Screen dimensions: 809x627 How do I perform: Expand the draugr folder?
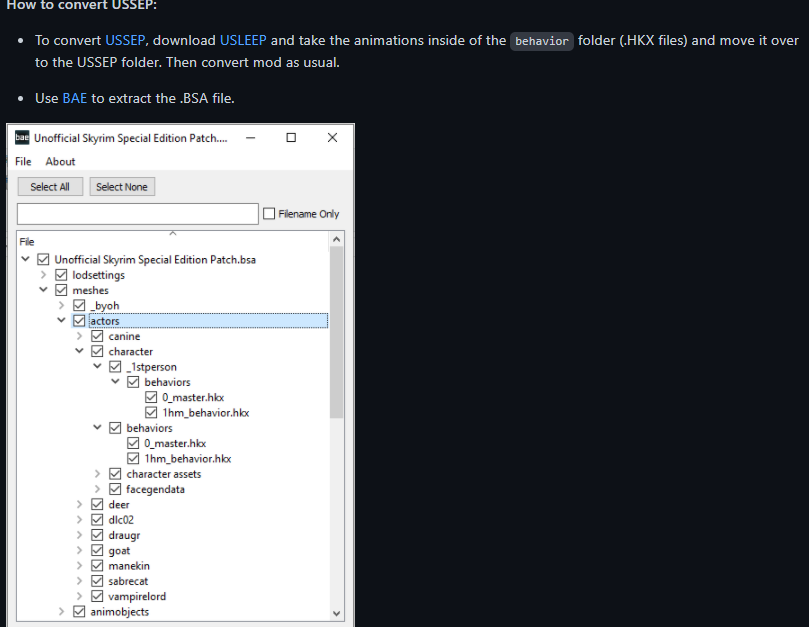79,535
